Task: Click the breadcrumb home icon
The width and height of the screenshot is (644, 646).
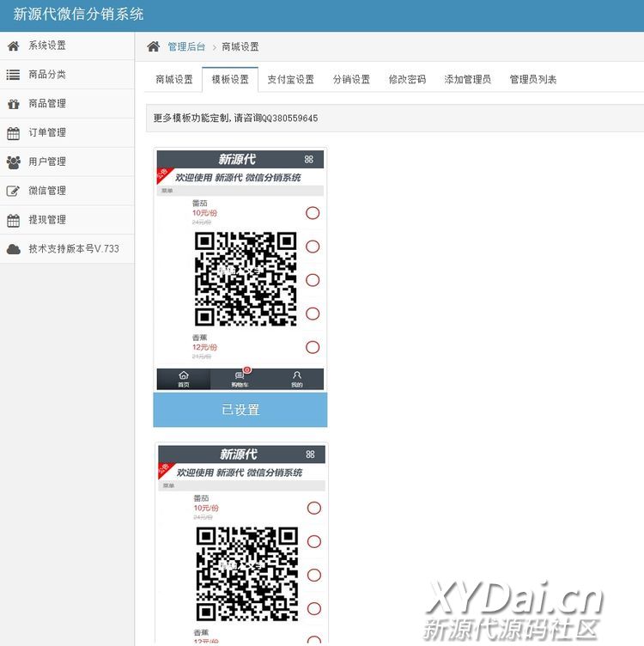Action: point(153,46)
